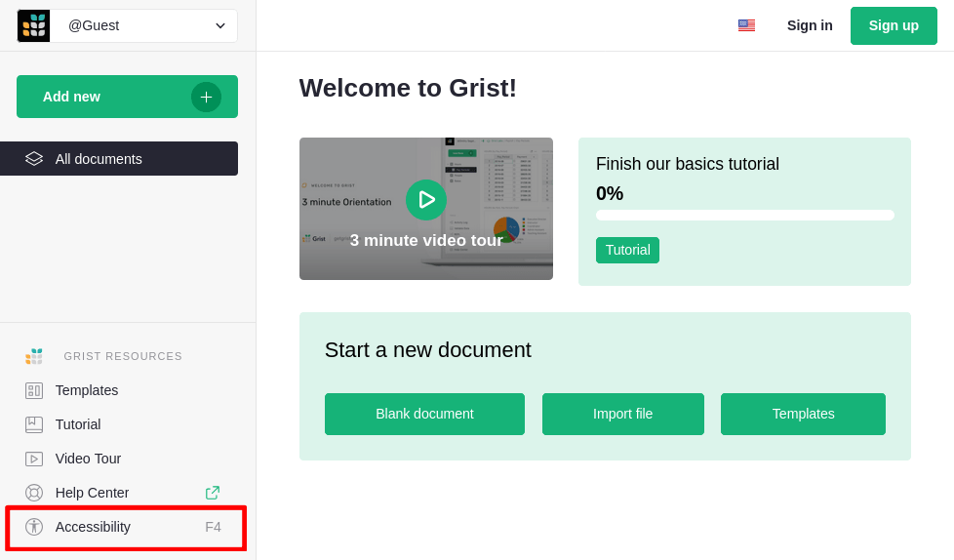Click the GRIST RESOURCES section label
This screenshot has height=560, width=954.
point(123,356)
